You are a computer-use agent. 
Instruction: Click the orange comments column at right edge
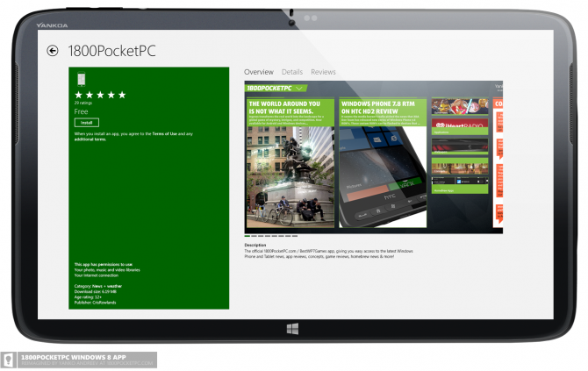[498, 163]
